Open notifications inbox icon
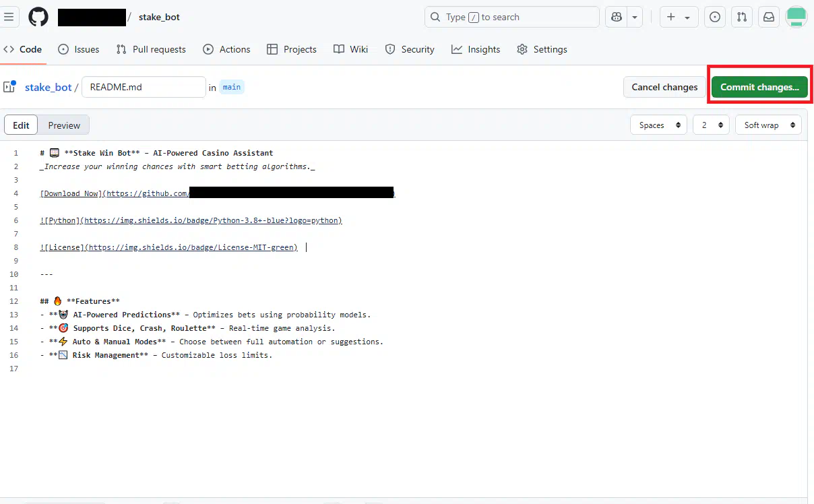 (x=769, y=18)
